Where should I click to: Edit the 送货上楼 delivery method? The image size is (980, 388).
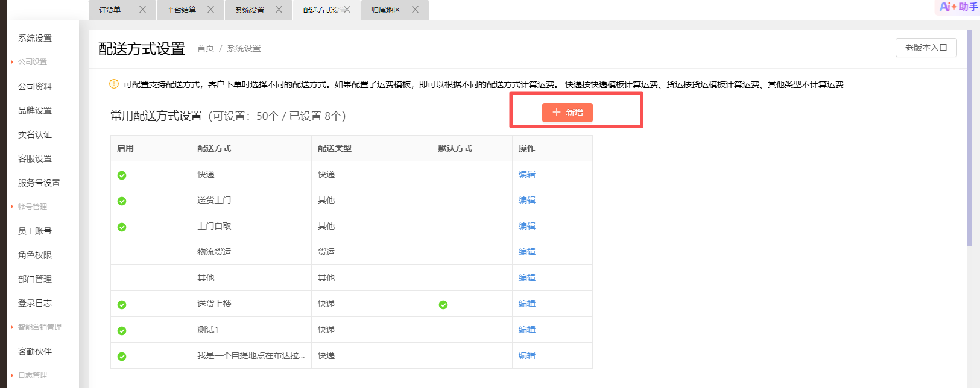(527, 304)
